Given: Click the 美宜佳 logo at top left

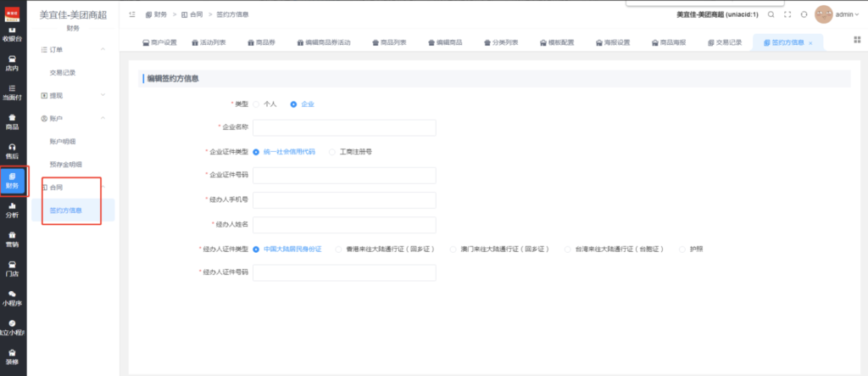Looking at the screenshot, I should point(12,14).
